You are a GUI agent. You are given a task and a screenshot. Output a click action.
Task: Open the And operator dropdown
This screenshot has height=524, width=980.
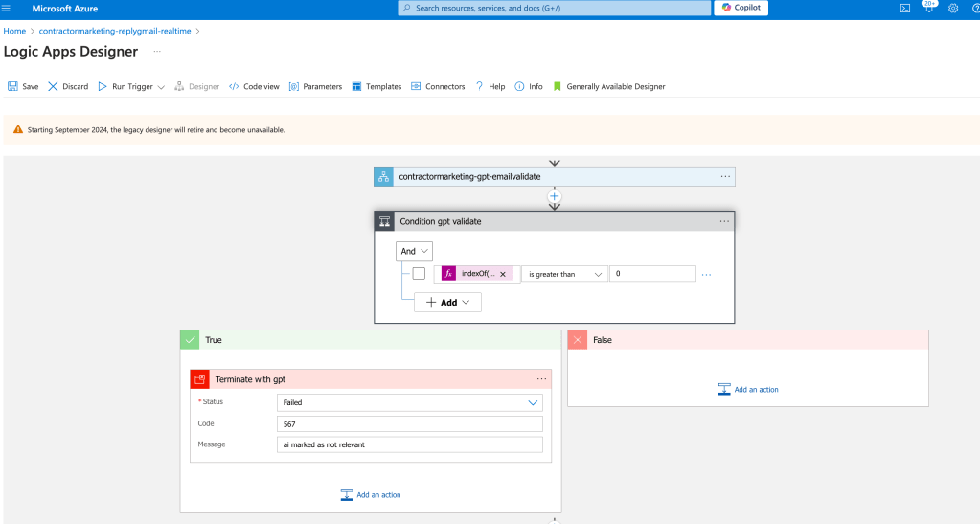tap(414, 251)
